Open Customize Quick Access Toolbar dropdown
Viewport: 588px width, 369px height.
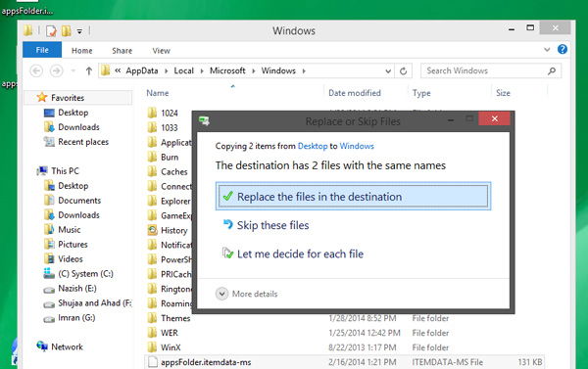(x=79, y=31)
